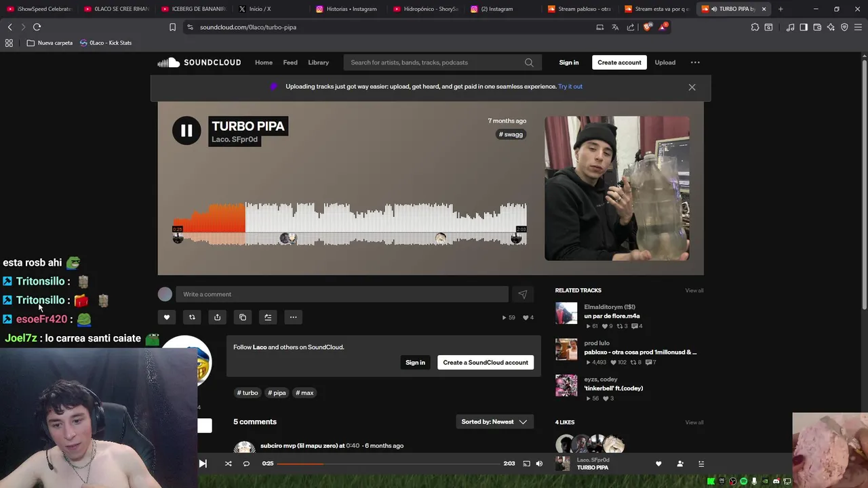Screen dimensions: 868x488
Task: Click the Write a comment field
Action: 342,294
